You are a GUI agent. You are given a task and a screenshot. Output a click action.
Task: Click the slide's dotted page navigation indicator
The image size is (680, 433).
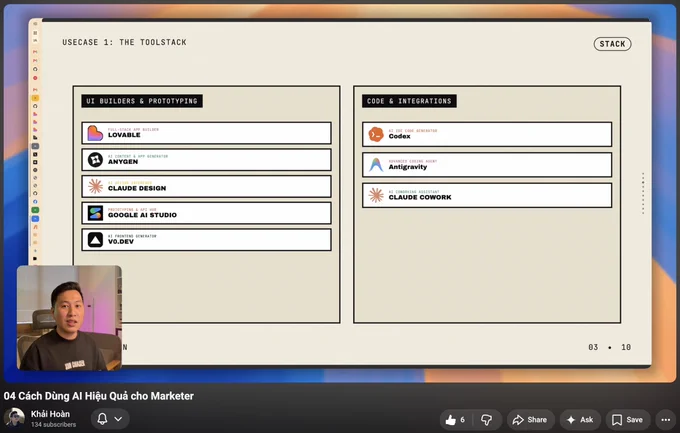coord(643,194)
